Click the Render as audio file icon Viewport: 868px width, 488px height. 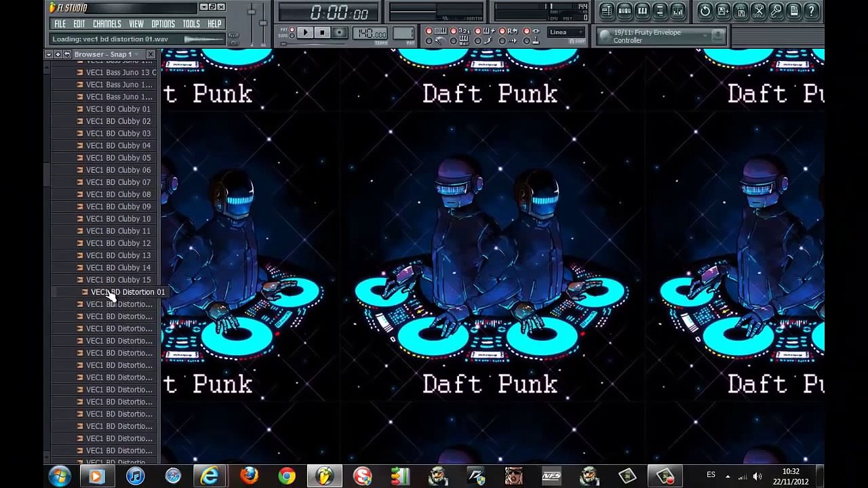[741, 10]
